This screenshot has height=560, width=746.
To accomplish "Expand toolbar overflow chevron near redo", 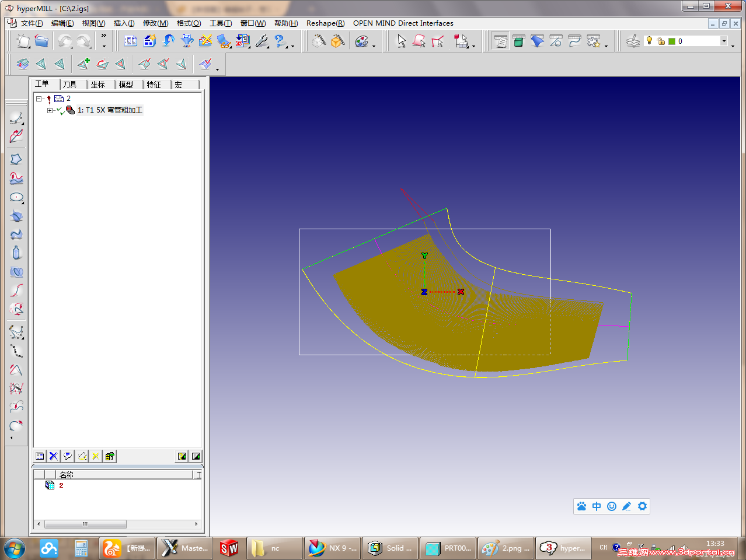I will (104, 36).
